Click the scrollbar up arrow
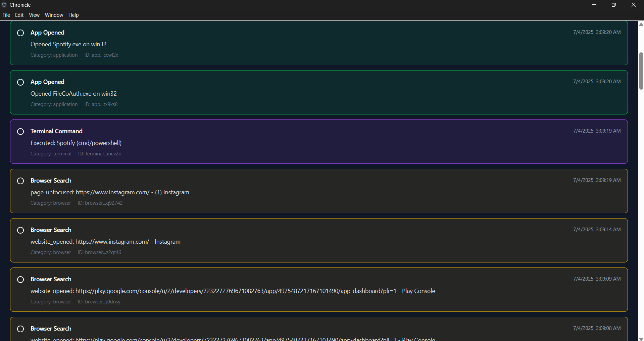This screenshot has height=341, width=644. [x=641, y=25]
